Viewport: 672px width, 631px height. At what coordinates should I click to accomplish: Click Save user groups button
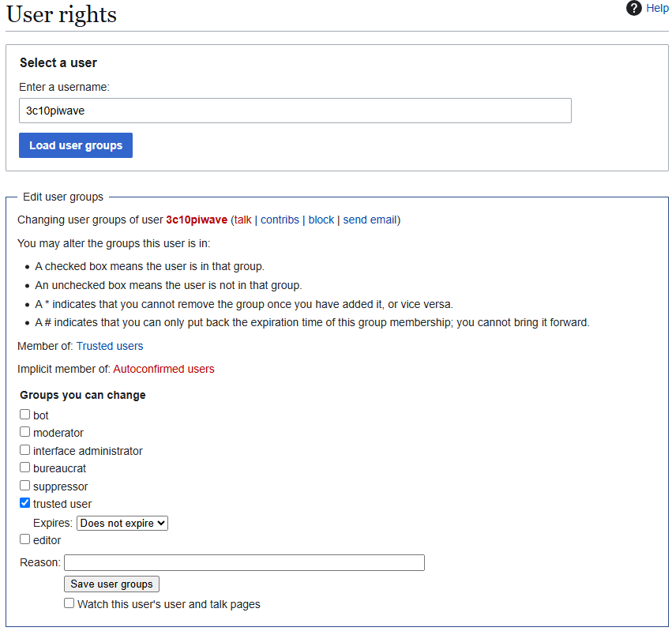tap(111, 584)
